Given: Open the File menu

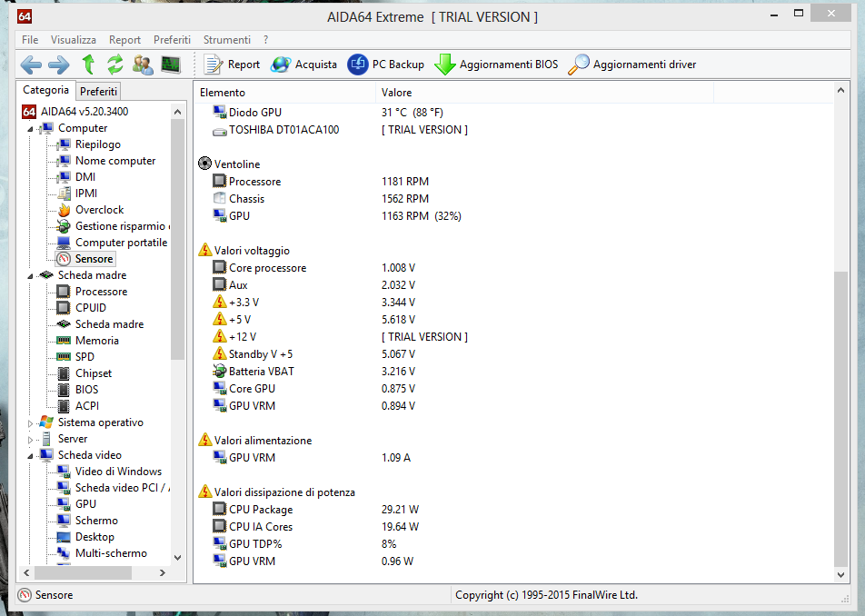Looking at the screenshot, I should (30, 40).
